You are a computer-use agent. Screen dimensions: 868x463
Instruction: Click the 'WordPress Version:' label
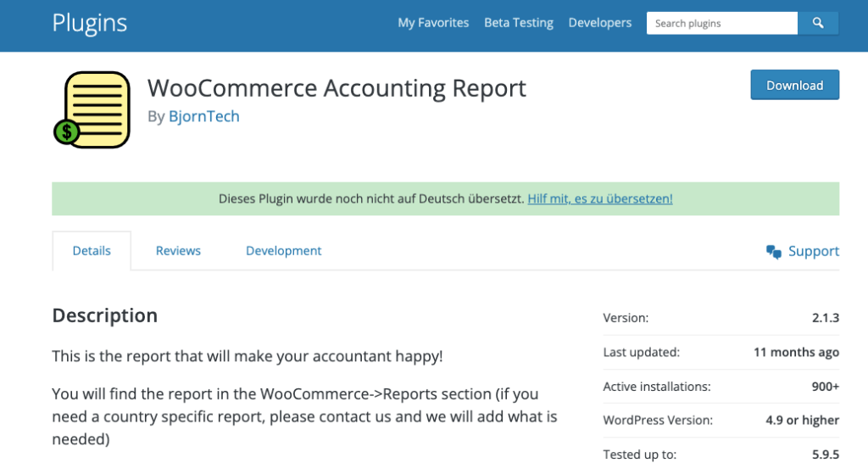(x=658, y=421)
